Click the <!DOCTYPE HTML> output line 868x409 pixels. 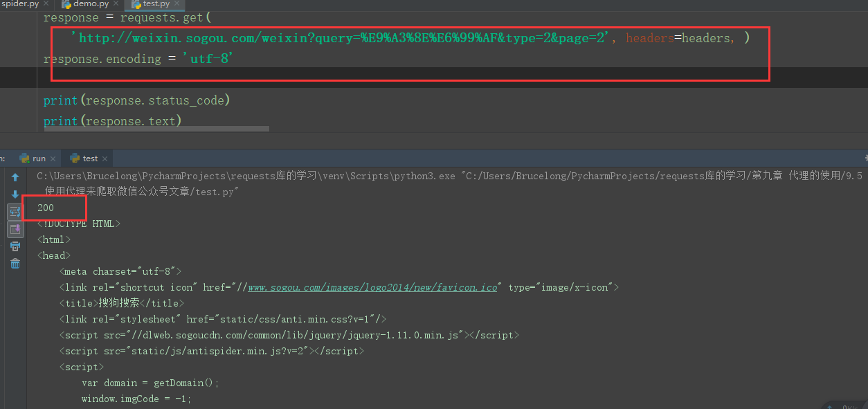coord(79,224)
